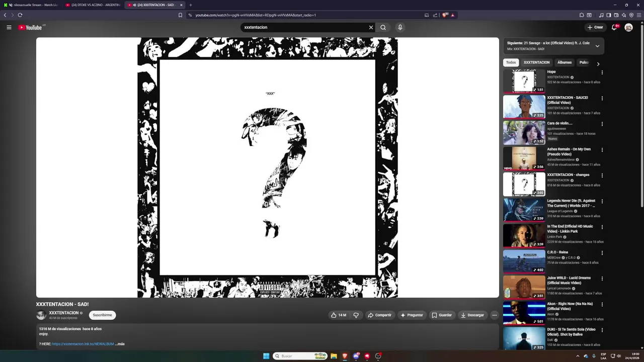
Task: Open XXXTENTACION channel avatar
Action: coord(41,315)
